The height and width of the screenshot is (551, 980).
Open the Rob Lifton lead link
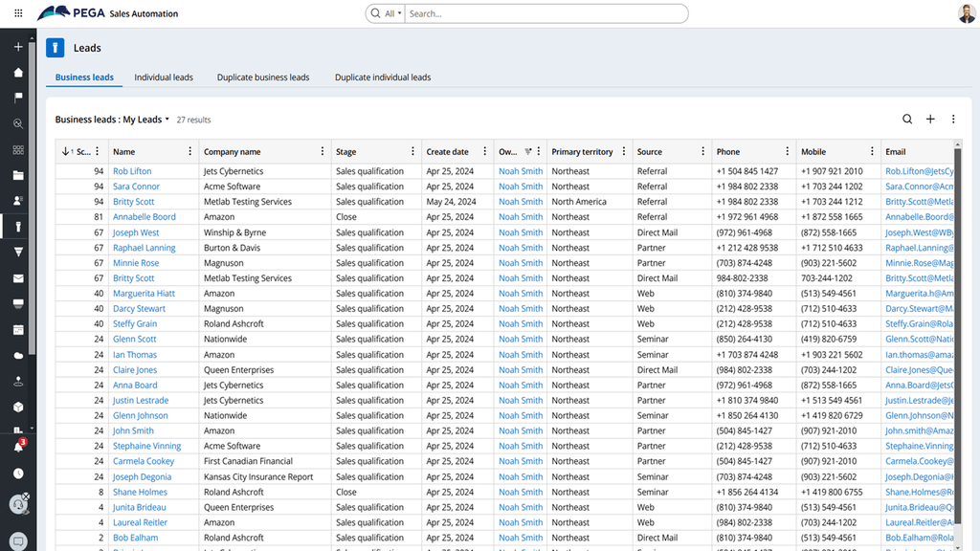(x=132, y=171)
